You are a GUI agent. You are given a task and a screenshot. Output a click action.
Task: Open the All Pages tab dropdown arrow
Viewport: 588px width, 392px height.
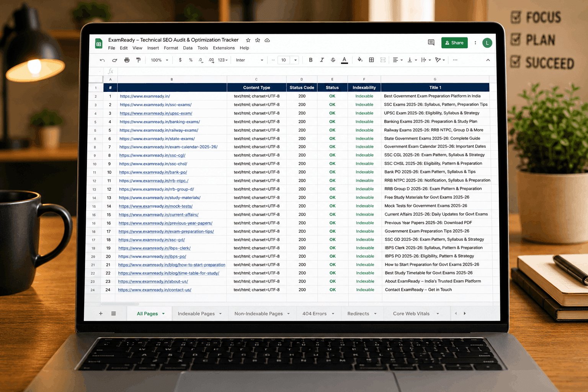click(x=163, y=314)
